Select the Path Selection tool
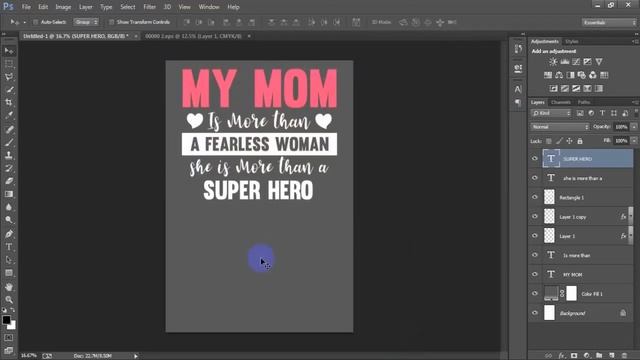Image resolution: width=640 pixels, height=360 pixels. (x=9, y=260)
